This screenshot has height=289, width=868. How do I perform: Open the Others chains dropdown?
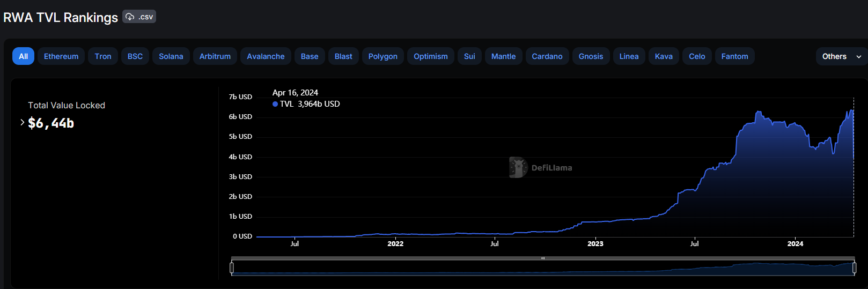(841, 56)
